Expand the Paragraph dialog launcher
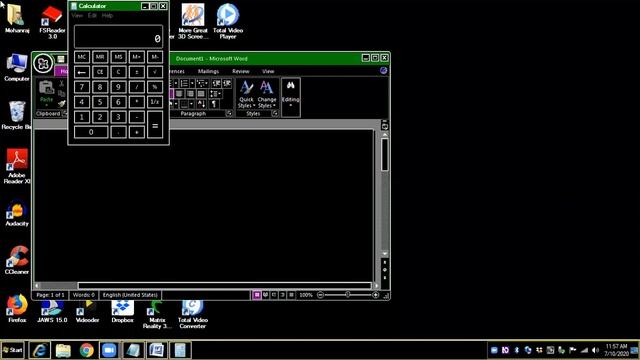 click(x=229, y=113)
